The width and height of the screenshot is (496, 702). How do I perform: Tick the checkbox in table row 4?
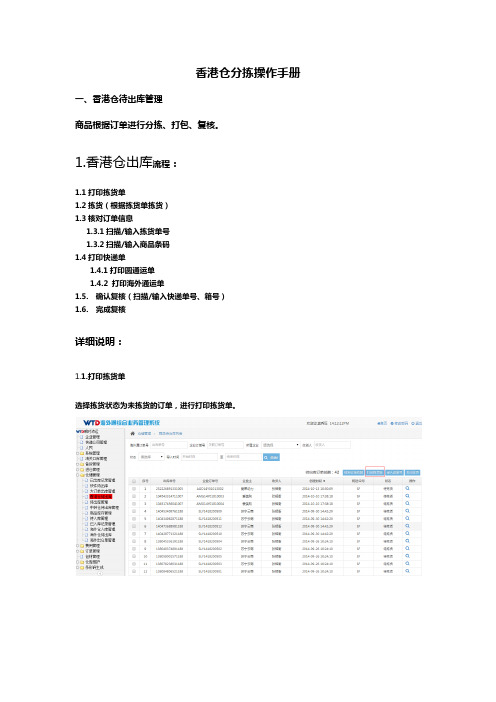coord(134,511)
